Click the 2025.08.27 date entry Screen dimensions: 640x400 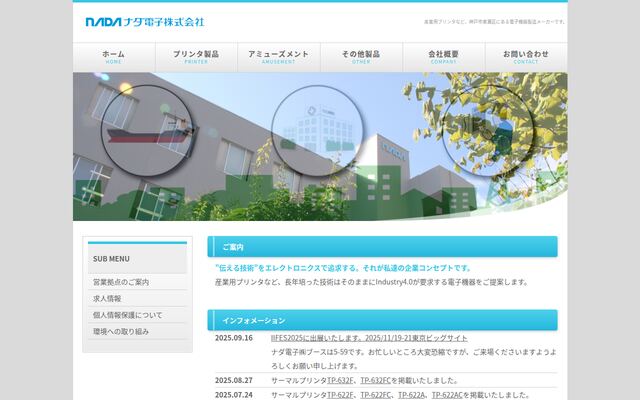tap(234, 380)
